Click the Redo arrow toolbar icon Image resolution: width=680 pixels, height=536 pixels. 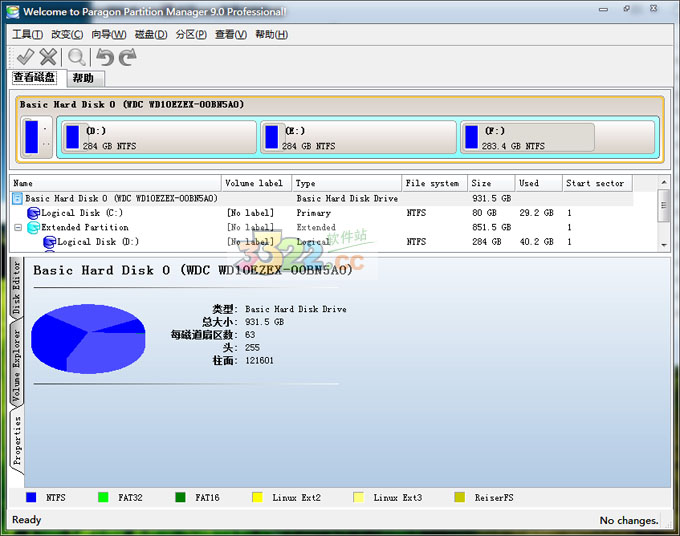tap(128, 57)
